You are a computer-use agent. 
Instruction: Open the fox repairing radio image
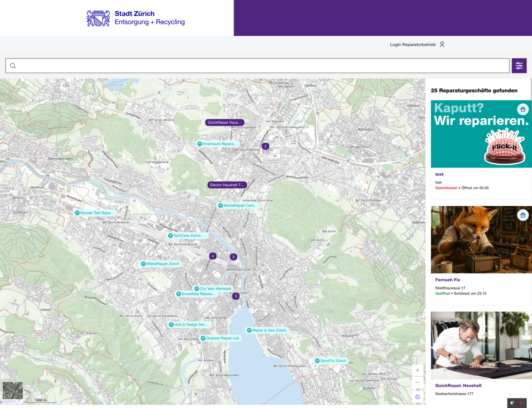tap(481, 239)
